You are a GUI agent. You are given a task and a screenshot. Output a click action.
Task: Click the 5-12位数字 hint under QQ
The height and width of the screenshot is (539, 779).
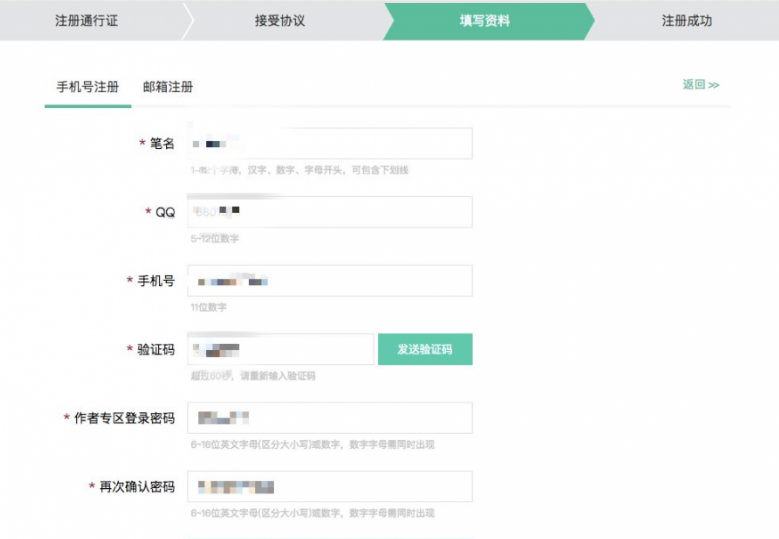pos(215,239)
